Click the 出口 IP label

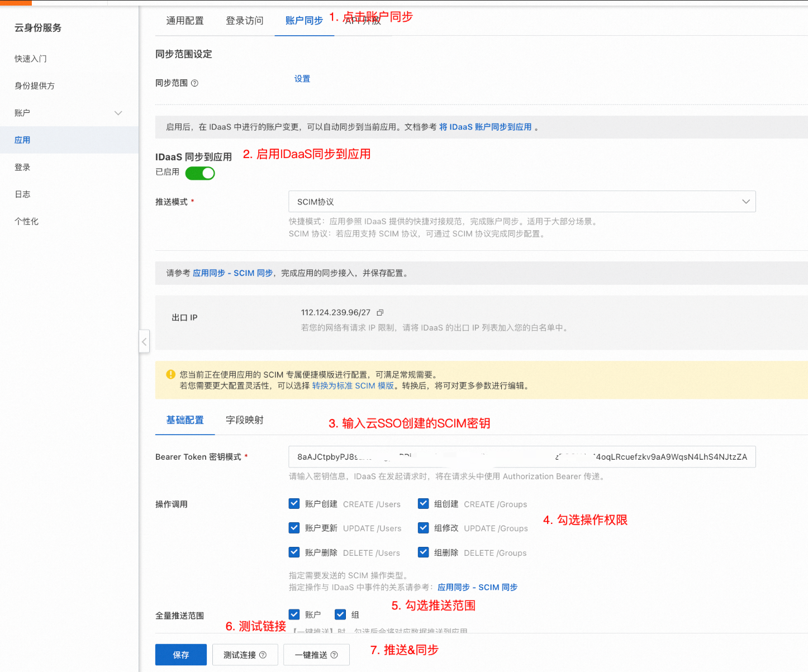184,317
